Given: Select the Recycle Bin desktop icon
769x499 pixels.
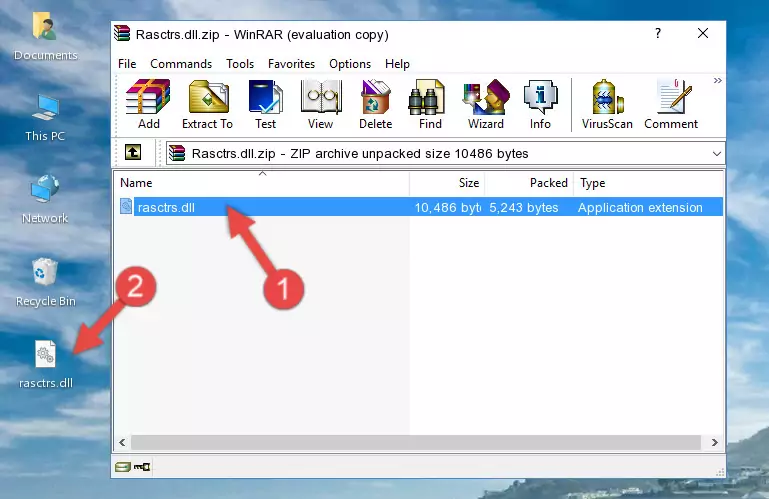Looking at the screenshot, I should pyautogui.click(x=45, y=283).
